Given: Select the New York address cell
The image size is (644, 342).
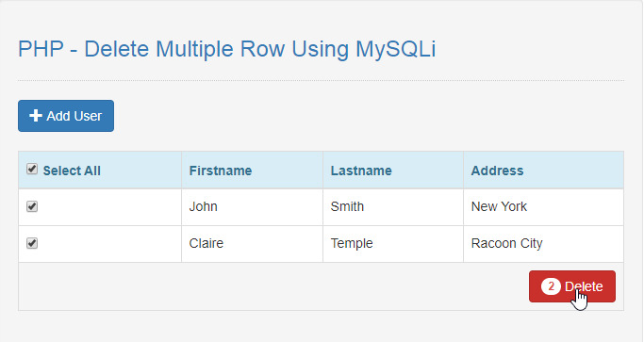Looking at the screenshot, I should [543, 207].
